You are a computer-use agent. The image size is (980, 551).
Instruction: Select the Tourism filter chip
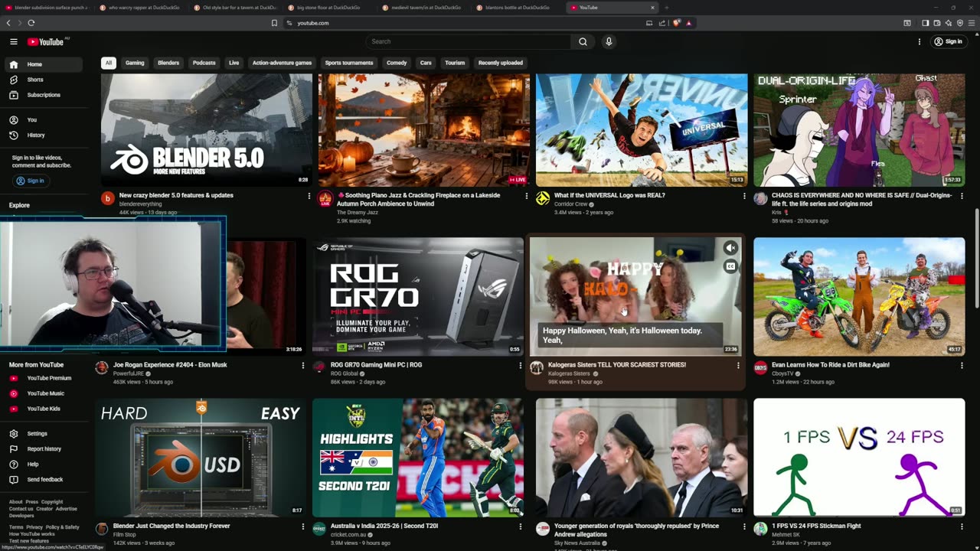point(455,63)
